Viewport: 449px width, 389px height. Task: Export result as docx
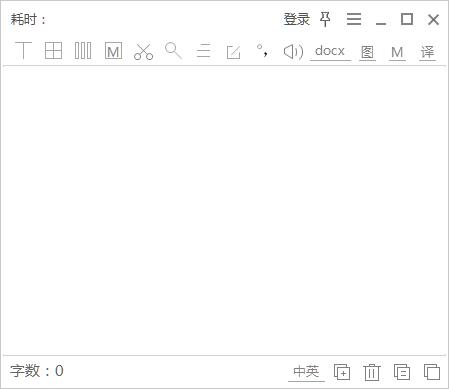click(x=330, y=52)
